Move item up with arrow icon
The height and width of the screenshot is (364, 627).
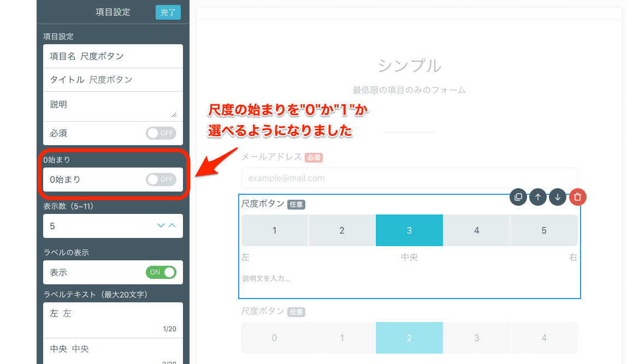point(538,197)
